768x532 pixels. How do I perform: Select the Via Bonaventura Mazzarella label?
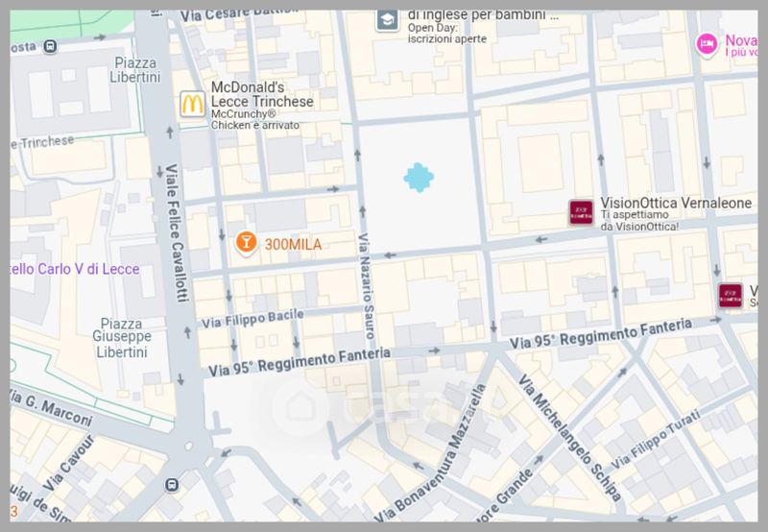pos(431,451)
